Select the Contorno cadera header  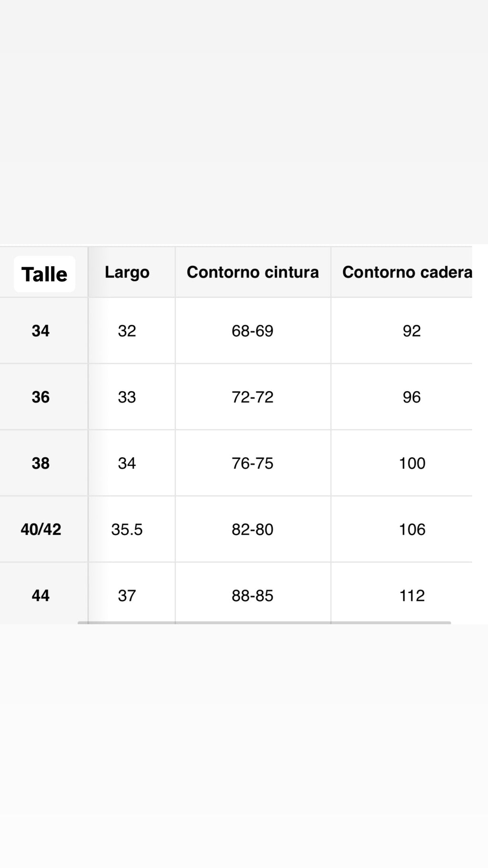[x=407, y=272]
